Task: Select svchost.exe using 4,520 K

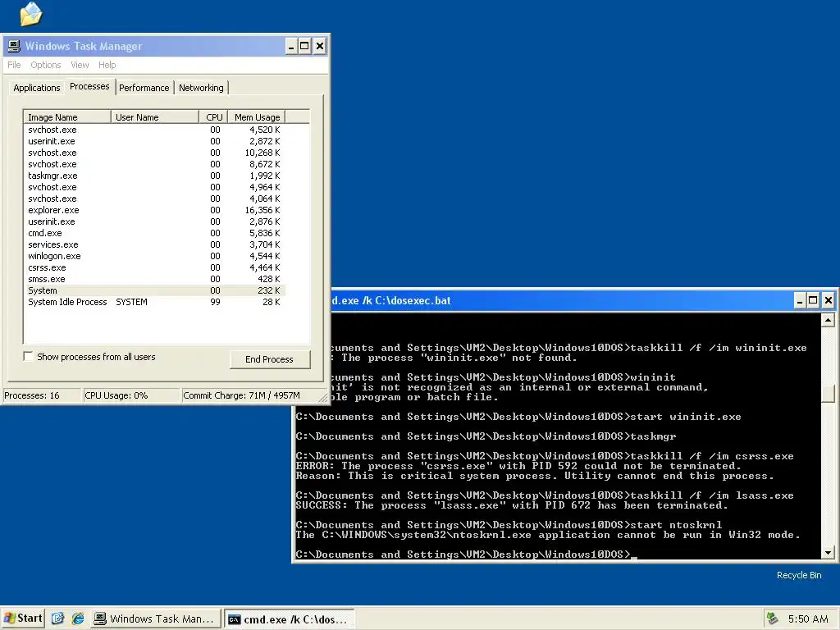Action: (x=154, y=130)
